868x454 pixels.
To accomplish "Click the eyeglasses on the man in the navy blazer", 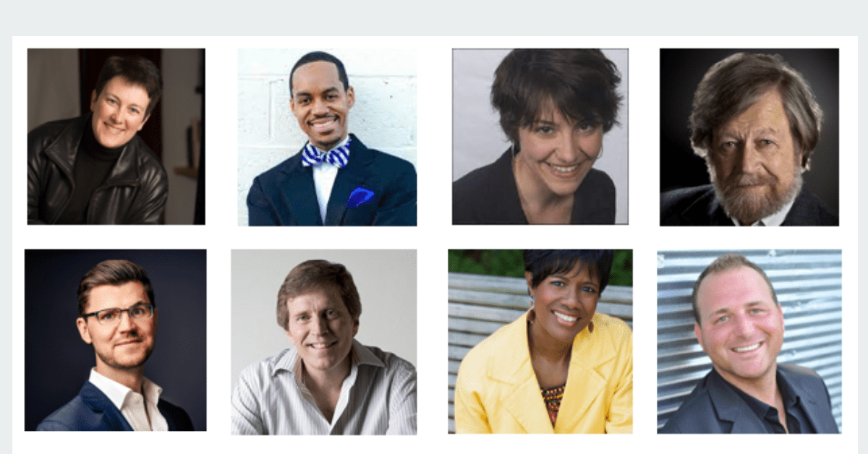I will point(119,314).
